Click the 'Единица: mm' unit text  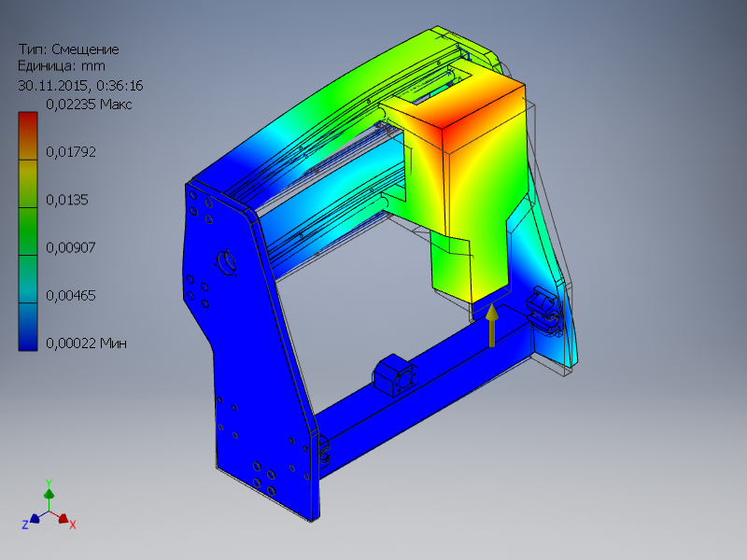click(62, 65)
